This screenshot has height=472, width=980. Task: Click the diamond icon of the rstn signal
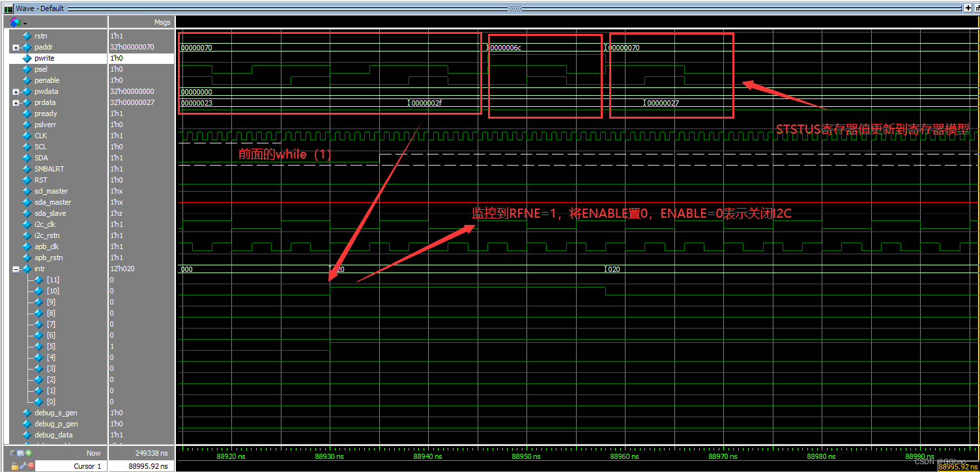27,36
